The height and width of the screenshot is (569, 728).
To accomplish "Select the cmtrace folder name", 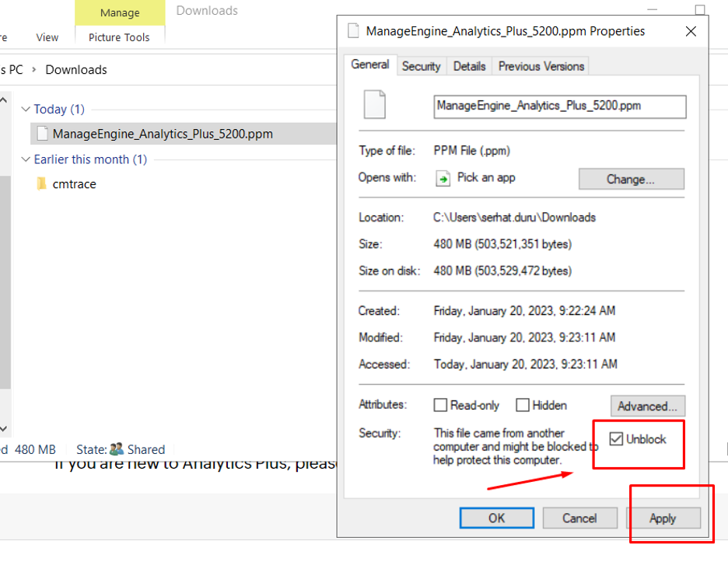I will (75, 184).
